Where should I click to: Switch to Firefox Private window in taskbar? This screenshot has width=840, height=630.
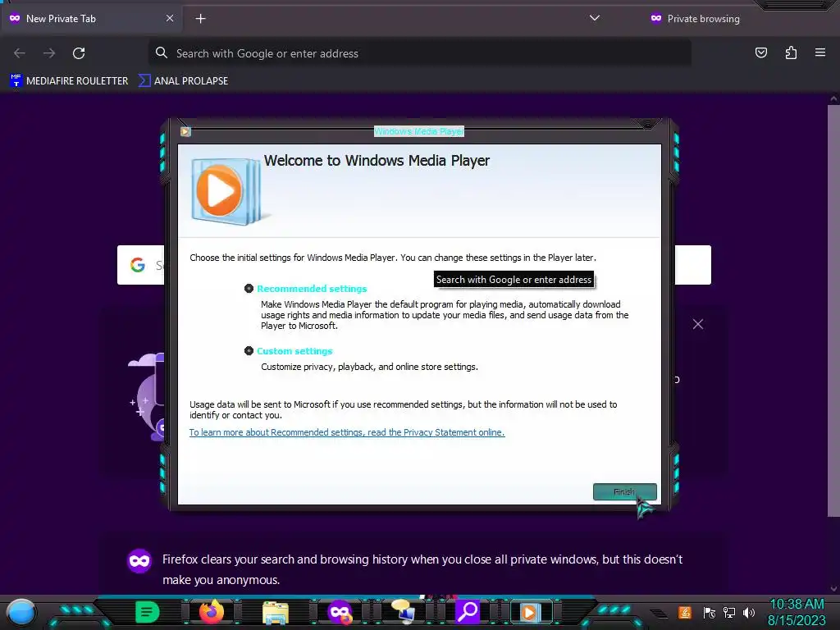pos(340,612)
